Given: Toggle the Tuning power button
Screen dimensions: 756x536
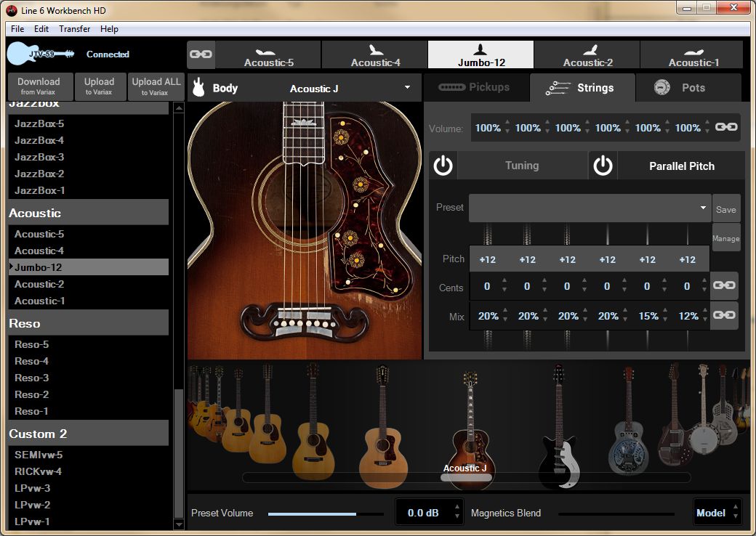Looking at the screenshot, I should tap(443, 166).
